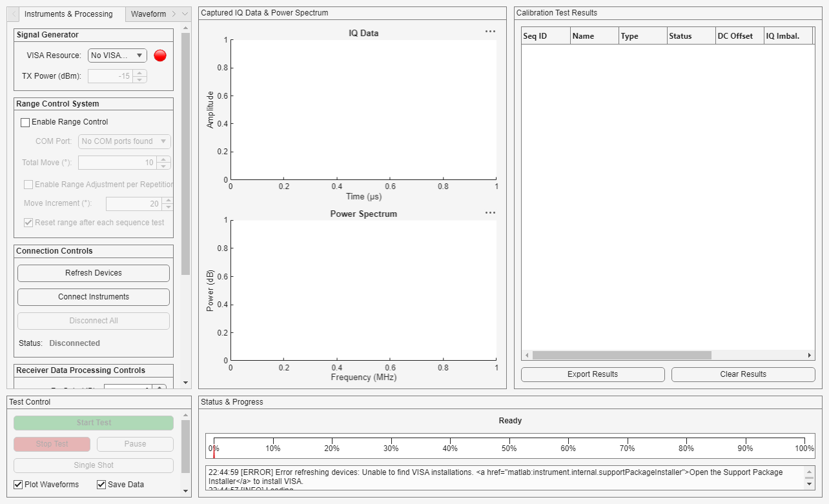Enable the Range Control checkbox

(x=25, y=122)
